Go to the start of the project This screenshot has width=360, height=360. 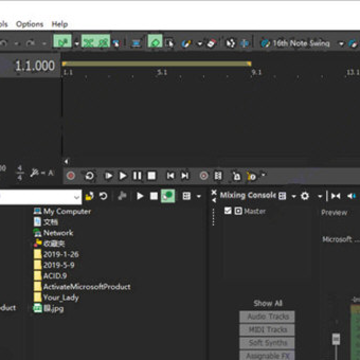(170, 176)
